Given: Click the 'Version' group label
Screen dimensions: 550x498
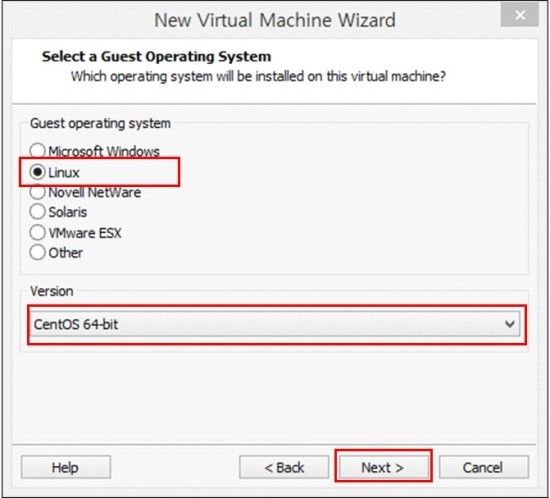Looking at the screenshot, I should (x=52, y=291).
